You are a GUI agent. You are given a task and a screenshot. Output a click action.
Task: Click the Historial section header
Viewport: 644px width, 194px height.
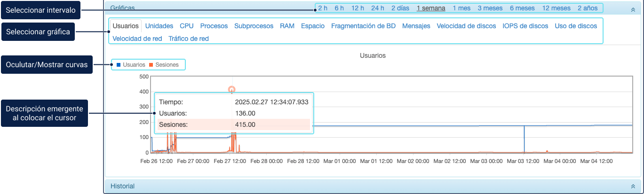tap(122, 186)
